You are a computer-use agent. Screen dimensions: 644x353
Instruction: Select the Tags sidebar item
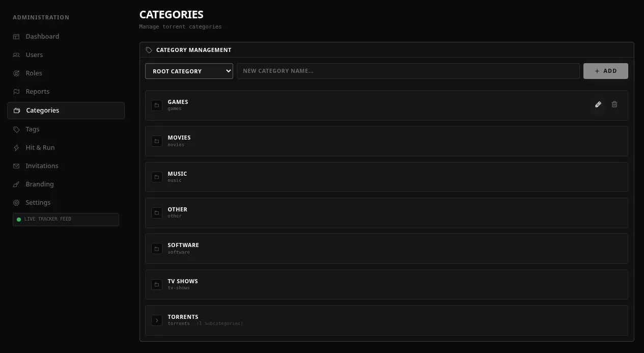[x=32, y=129]
